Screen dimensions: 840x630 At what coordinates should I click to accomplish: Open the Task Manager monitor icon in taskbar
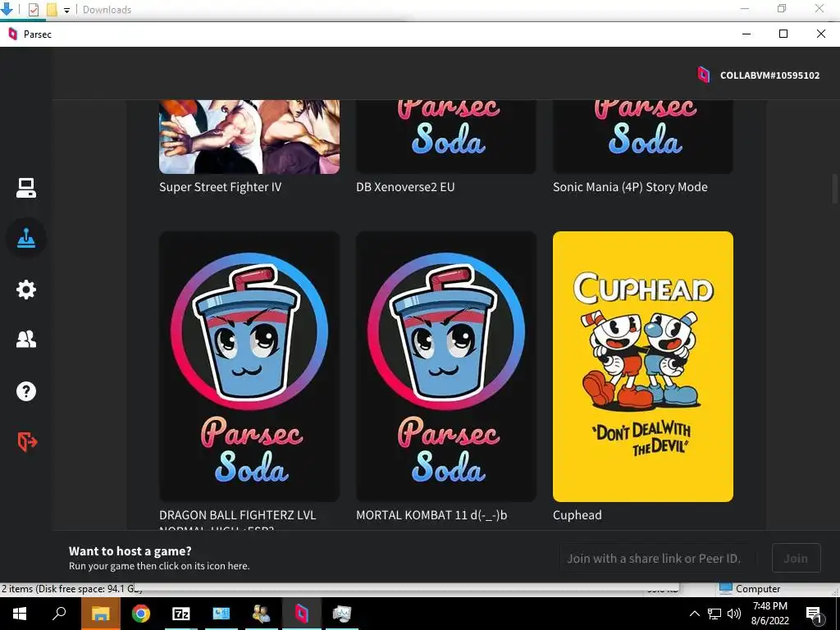pyautogui.click(x=342, y=614)
